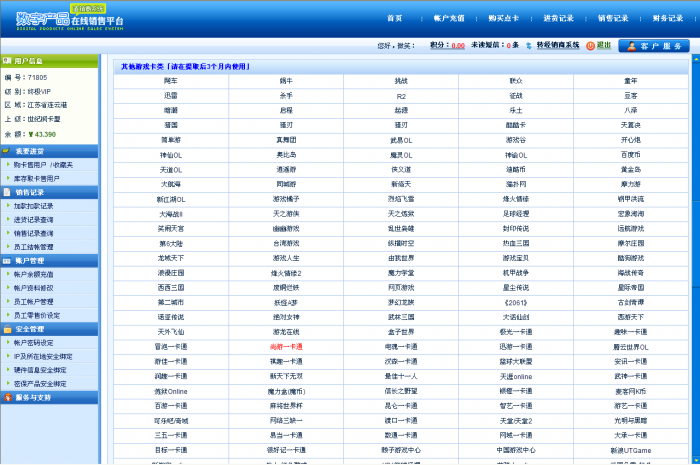Image resolution: width=700 pixels, height=465 pixels.
Task: Open the 首页 navigation item
Action: click(x=394, y=18)
